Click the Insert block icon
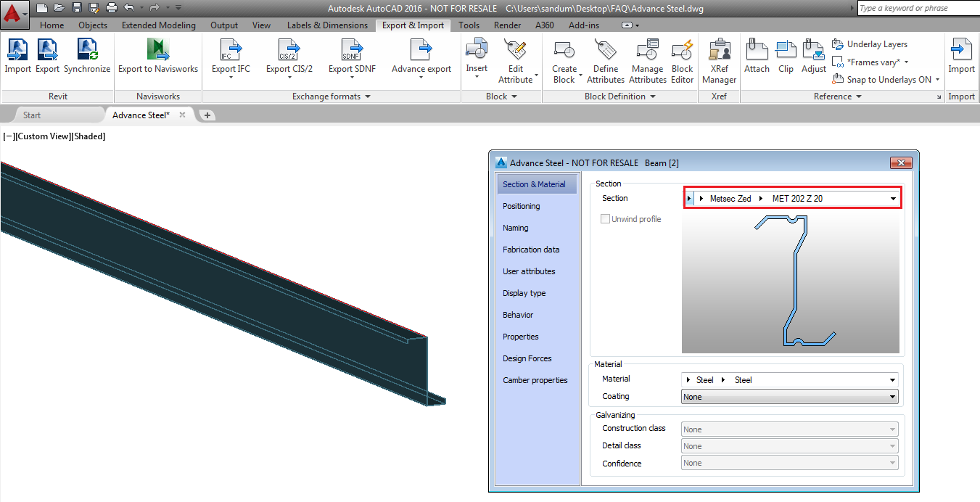 (x=477, y=50)
